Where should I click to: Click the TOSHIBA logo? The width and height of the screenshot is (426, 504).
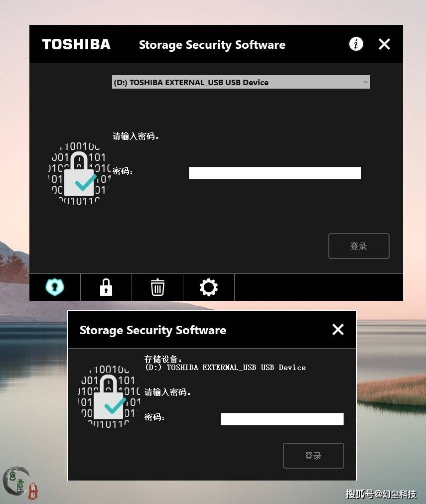click(76, 44)
